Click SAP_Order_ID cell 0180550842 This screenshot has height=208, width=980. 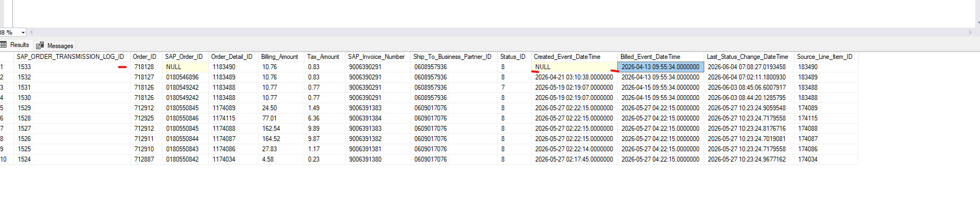coord(185,159)
